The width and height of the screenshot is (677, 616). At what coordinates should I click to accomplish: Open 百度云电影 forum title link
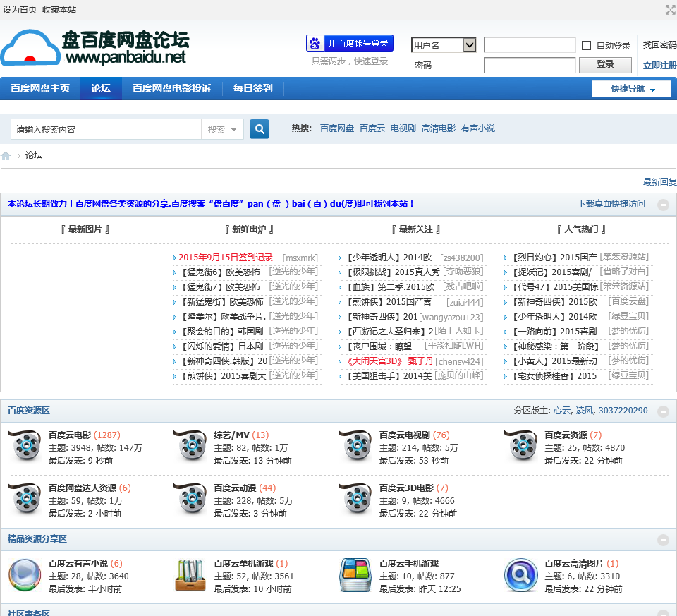point(70,435)
